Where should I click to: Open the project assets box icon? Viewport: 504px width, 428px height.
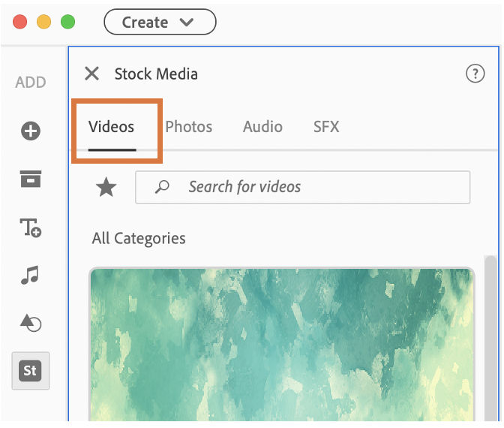click(x=31, y=179)
